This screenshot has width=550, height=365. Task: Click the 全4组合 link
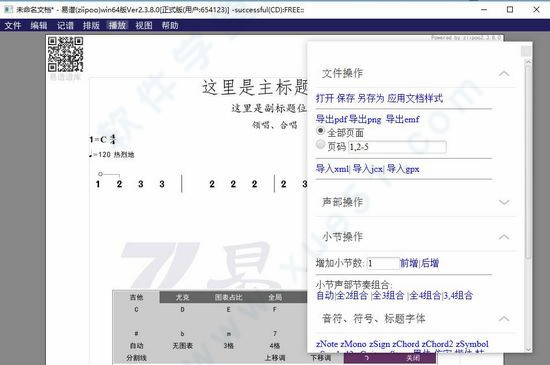(x=425, y=296)
